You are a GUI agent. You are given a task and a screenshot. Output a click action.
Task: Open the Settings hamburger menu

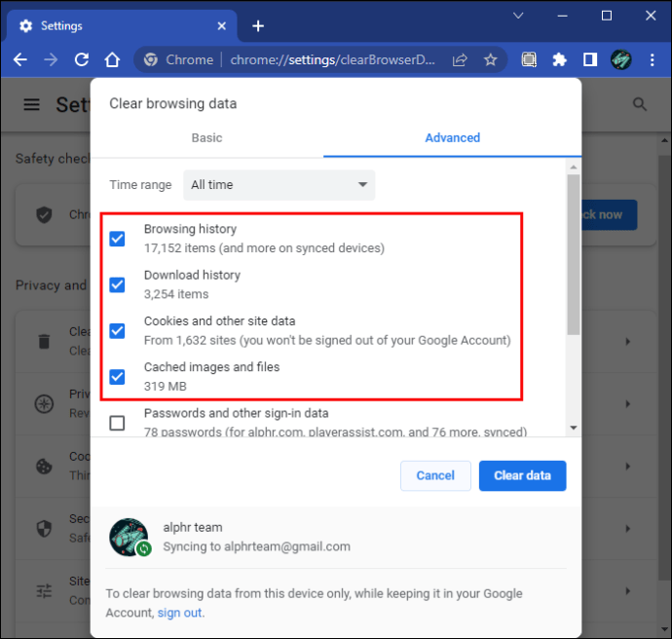pyautogui.click(x=32, y=104)
